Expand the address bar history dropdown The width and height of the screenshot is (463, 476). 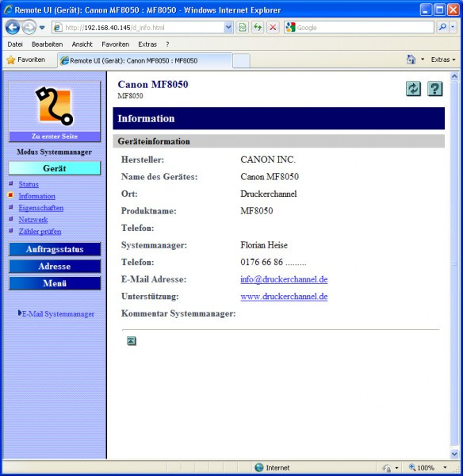click(228, 28)
